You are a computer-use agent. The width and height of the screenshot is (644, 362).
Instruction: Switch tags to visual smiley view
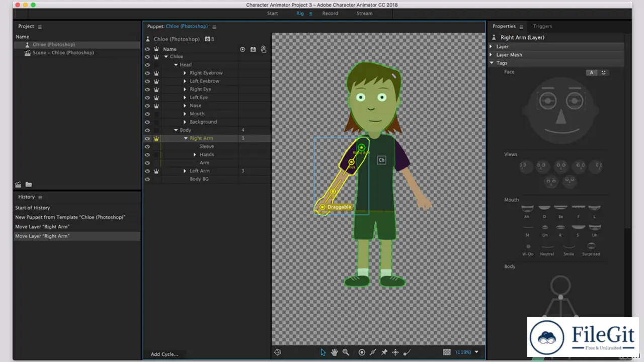(604, 72)
